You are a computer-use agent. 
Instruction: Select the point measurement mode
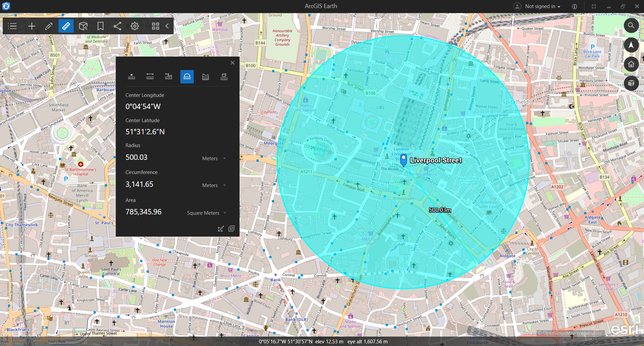[x=132, y=77]
